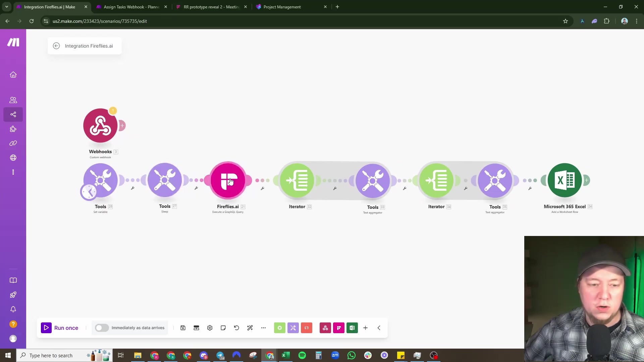Open Notifications bell in the sidebar
This screenshot has height=362, width=644.
[x=13, y=309]
